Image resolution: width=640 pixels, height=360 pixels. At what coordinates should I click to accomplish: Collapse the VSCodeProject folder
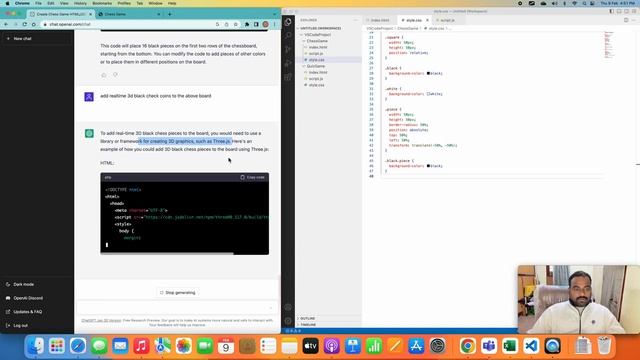[317, 35]
